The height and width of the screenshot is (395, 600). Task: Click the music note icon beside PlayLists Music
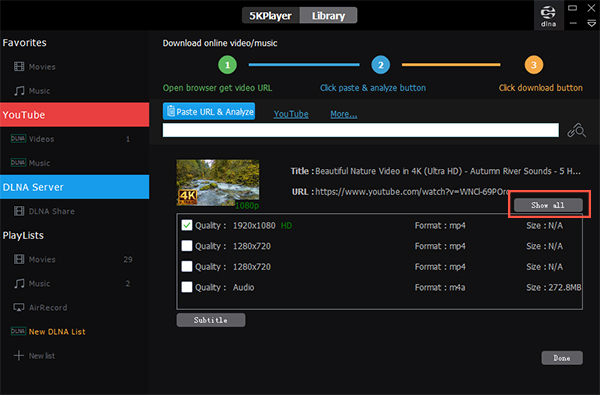point(19,283)
